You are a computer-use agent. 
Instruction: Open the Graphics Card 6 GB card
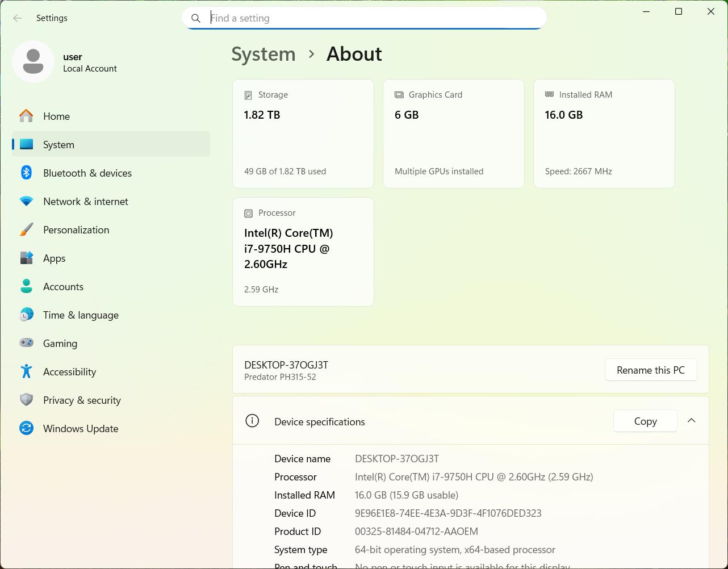pyautogui.click(x=453, y=133)
